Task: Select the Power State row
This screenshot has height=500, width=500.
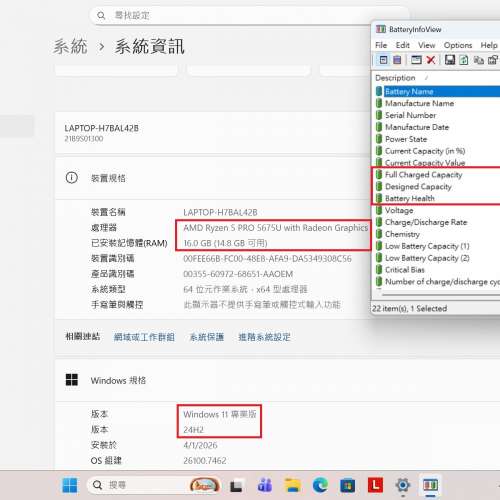Action: (x=437, y=139)
